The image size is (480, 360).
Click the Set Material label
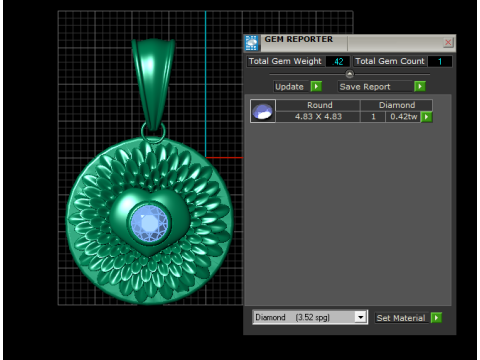coord(401,318)
